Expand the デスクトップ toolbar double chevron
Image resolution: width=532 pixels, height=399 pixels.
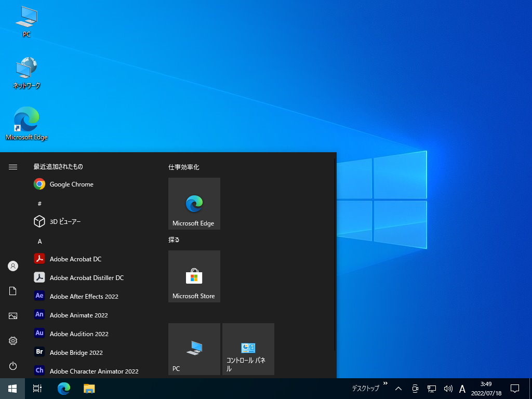click(x=385, y=383)
